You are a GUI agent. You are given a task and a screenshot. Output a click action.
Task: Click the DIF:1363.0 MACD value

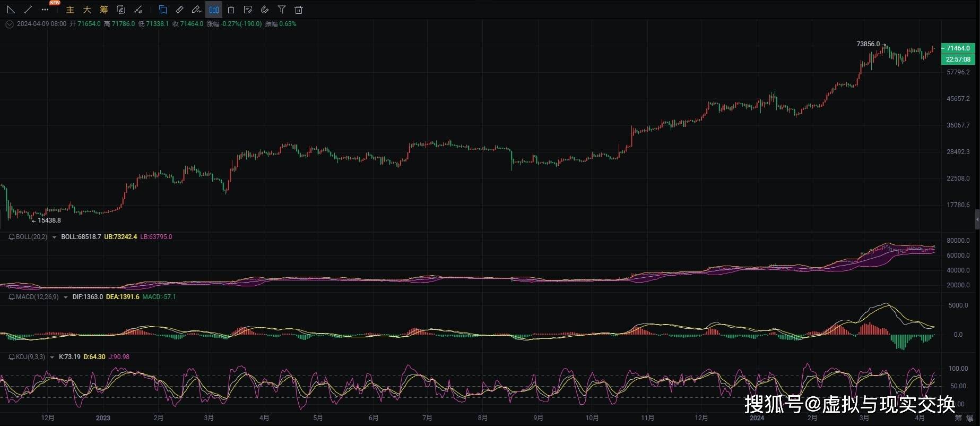pyautogui.click(x=88, y=297)
